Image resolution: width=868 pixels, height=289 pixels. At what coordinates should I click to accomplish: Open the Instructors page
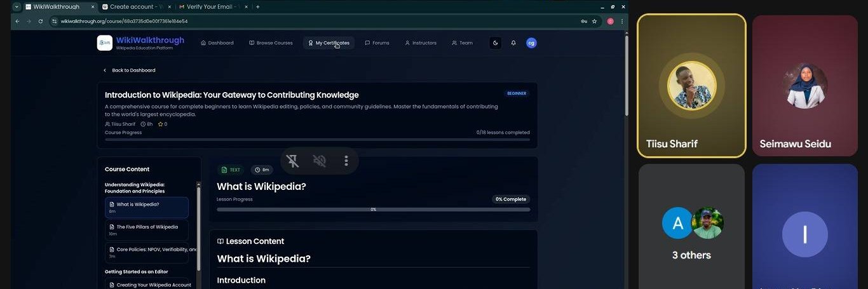coord(421,43)
